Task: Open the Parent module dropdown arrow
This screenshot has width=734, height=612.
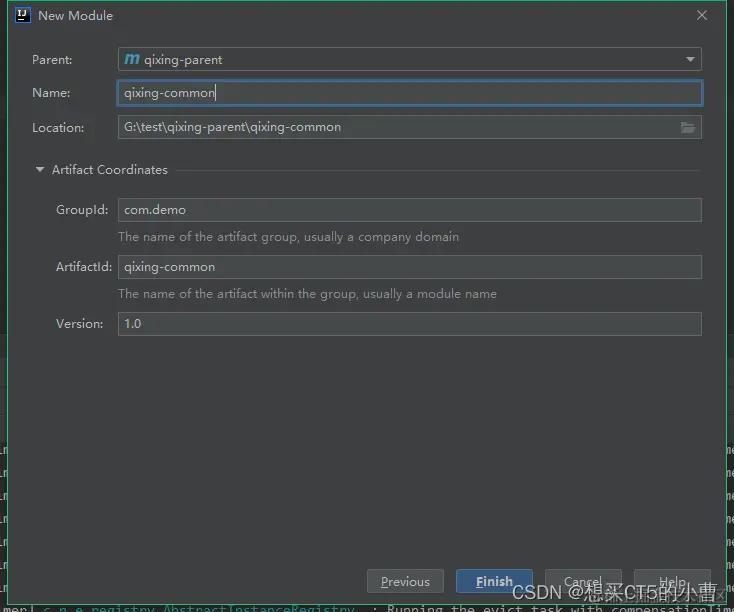Action: coord(690,59)
